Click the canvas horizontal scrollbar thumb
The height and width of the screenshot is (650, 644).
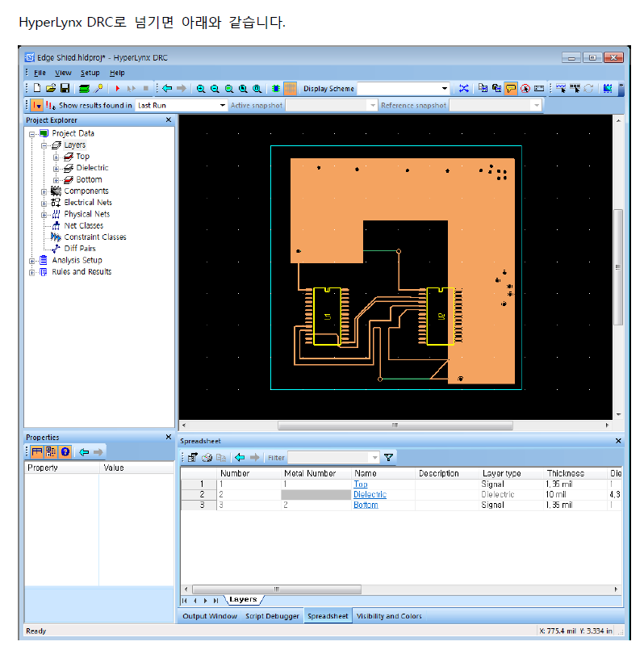395,426
